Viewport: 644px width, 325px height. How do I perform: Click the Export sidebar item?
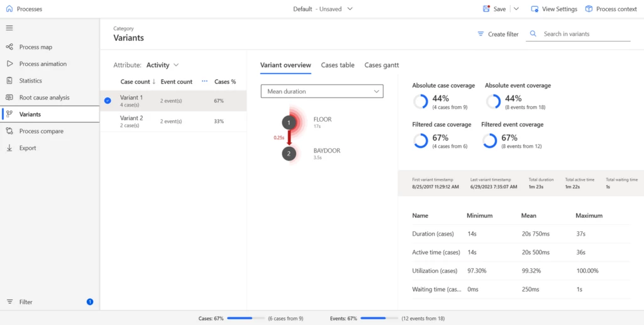(28, 148)
